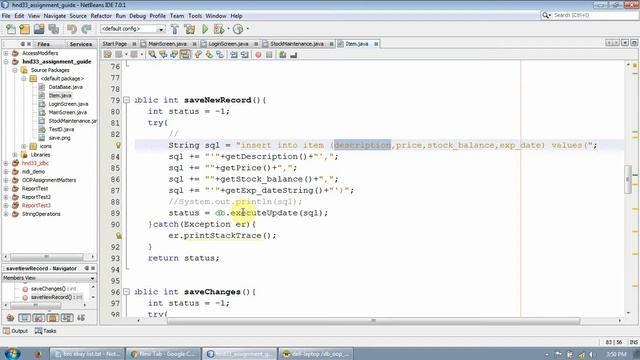The height and width of the screenshot is (360, 640).
Task: Click the Debug Main Project icon
Action: [219, 29]
